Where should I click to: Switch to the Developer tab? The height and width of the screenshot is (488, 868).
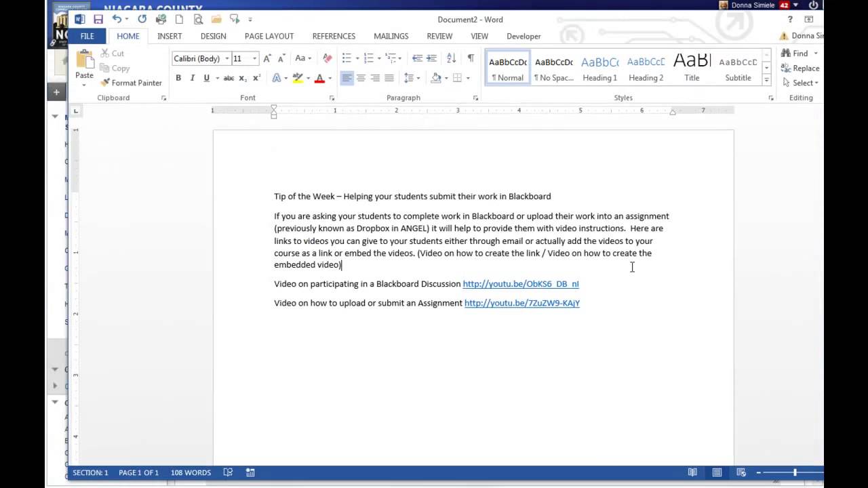click(x=524, y=36)
